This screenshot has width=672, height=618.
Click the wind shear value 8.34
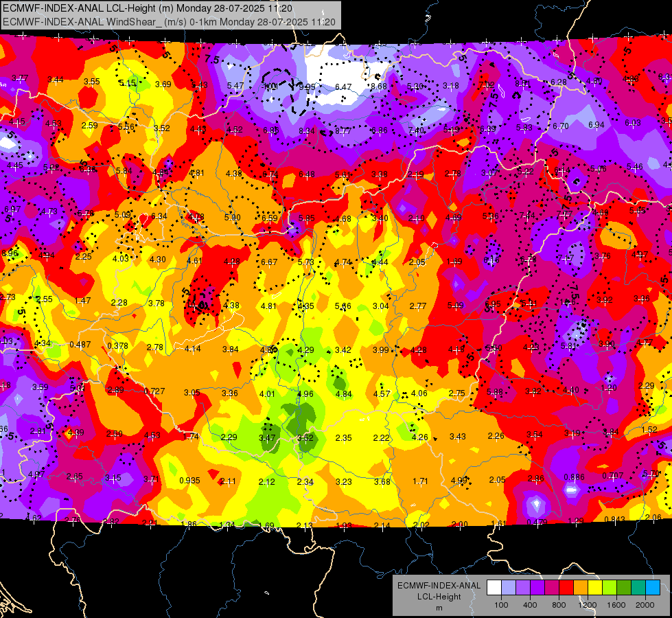pos(307,130)
